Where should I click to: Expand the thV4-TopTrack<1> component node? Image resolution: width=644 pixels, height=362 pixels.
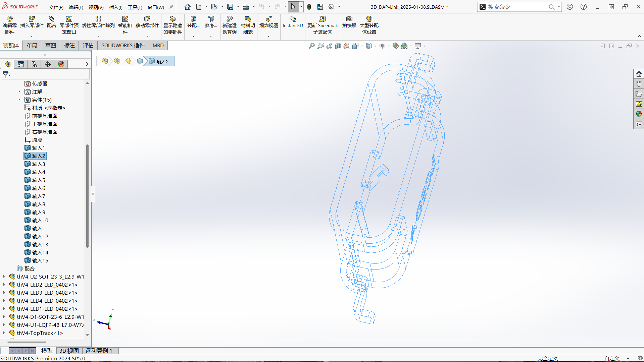tap(4, 333)
